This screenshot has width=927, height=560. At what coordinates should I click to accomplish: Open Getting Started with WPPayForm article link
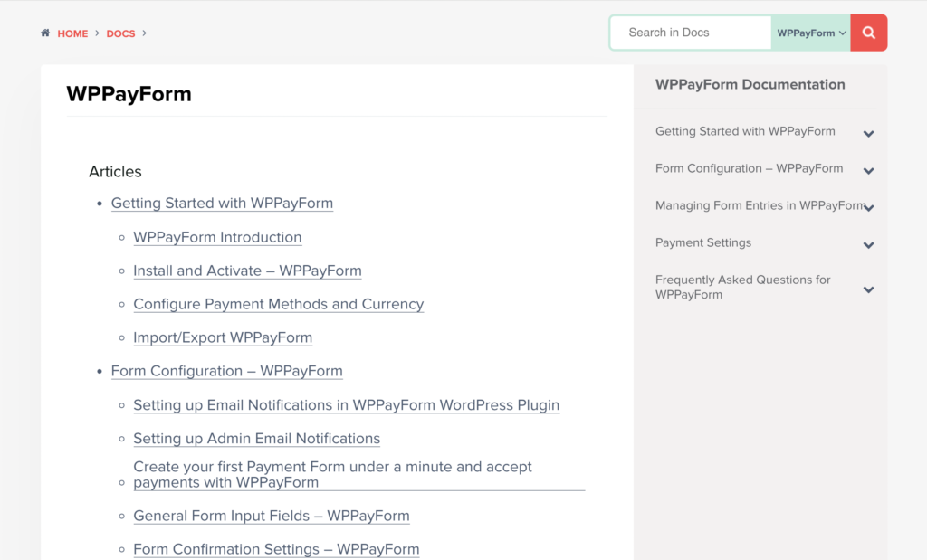tap(222, 204)
